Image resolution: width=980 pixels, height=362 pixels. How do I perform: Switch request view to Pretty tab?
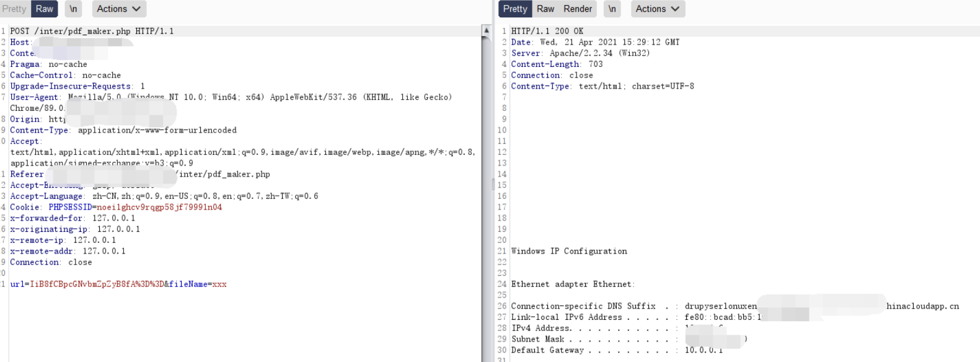click(14, 9)
